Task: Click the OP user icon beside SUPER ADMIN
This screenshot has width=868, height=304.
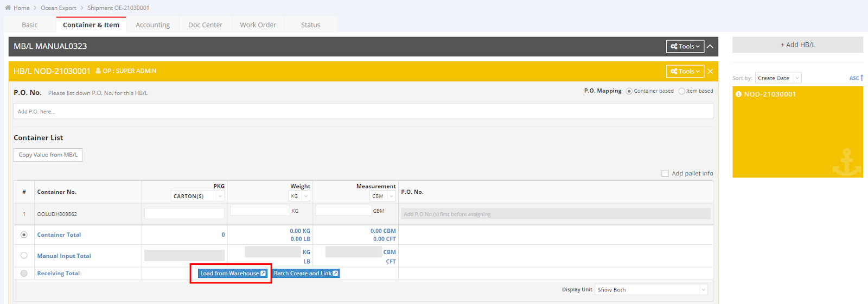Action: point(98,71)
